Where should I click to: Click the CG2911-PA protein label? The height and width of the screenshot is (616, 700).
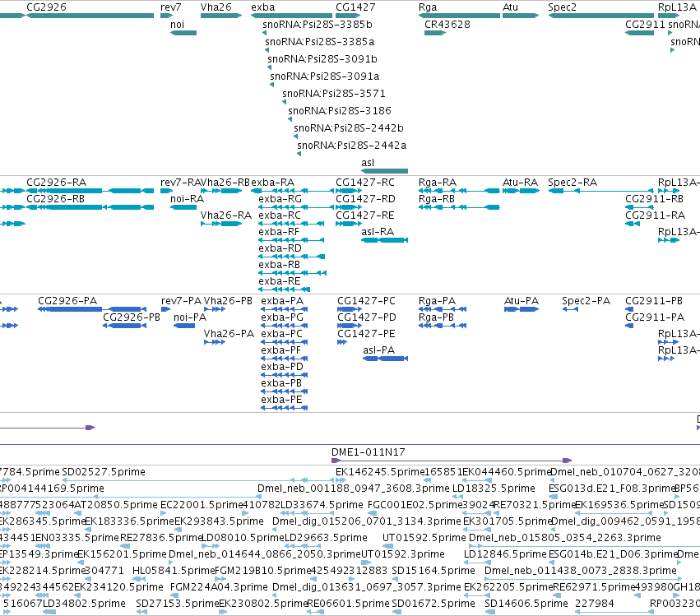pos(655,317)
